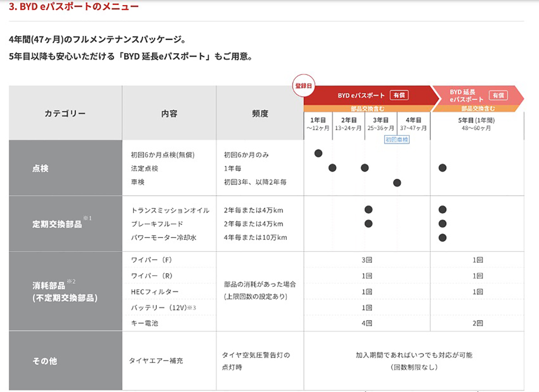Click the 5年目(1年間) 48~60ヶ月 header

476,124
